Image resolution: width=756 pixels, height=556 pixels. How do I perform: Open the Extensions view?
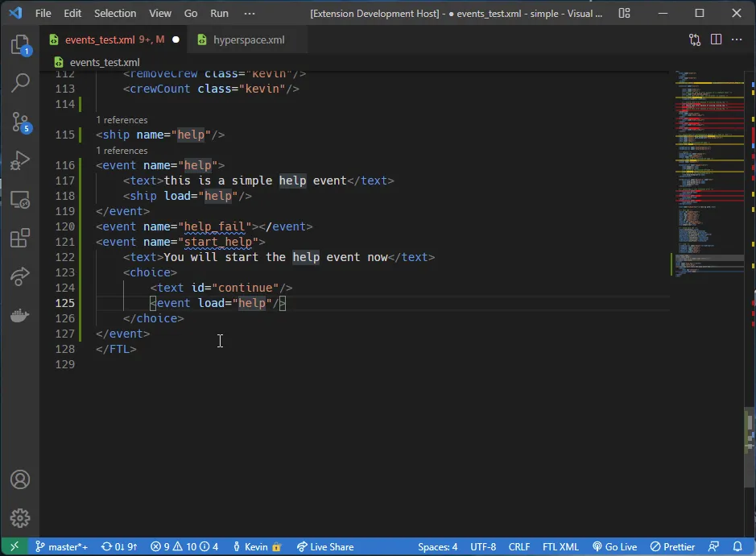(20, 238)
